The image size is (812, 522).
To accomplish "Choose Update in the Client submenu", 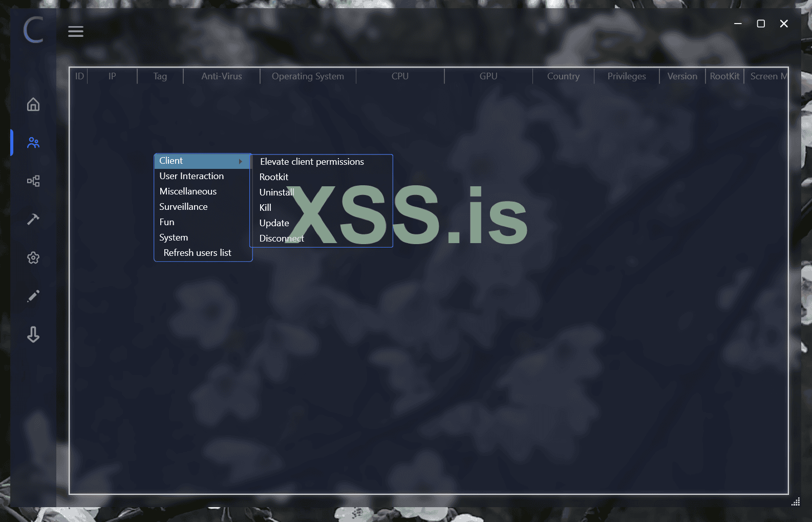I will point(321,223).
